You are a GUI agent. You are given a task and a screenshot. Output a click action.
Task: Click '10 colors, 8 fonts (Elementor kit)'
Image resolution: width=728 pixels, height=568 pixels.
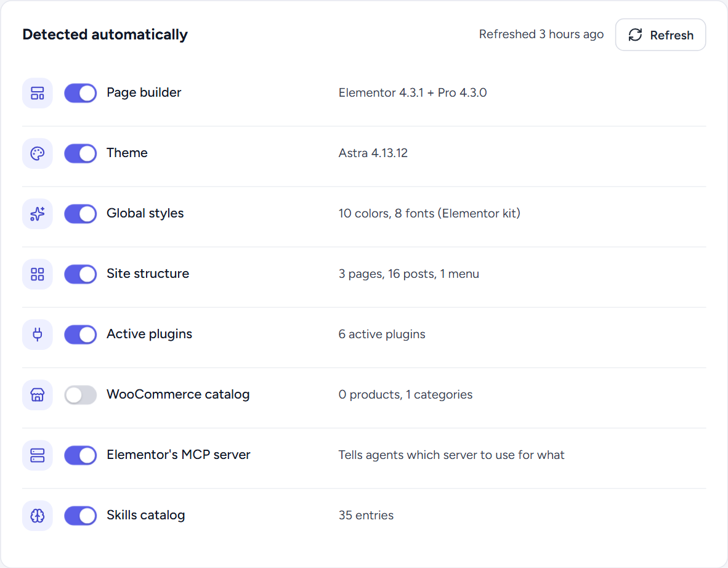tap(429, 214)
